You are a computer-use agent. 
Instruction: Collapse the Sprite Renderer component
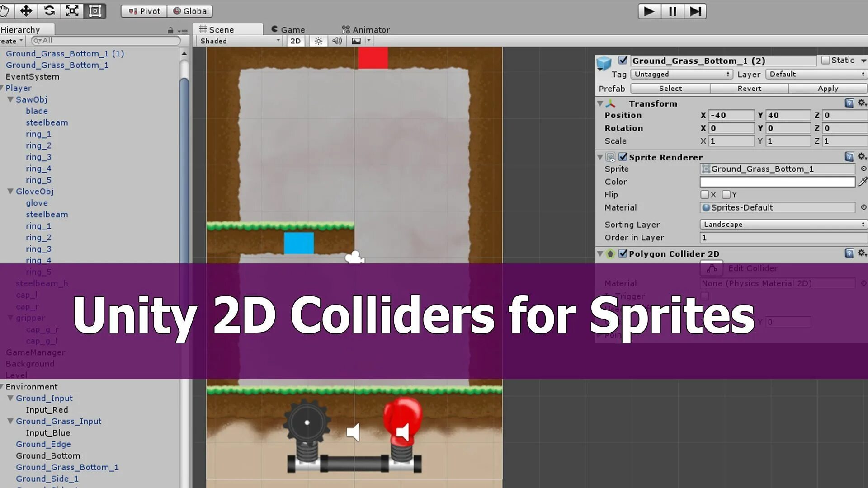(600, 157)
